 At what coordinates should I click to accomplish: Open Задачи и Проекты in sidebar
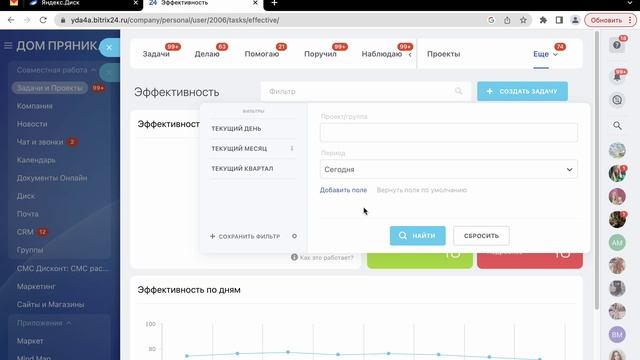[x=50, y=88]
